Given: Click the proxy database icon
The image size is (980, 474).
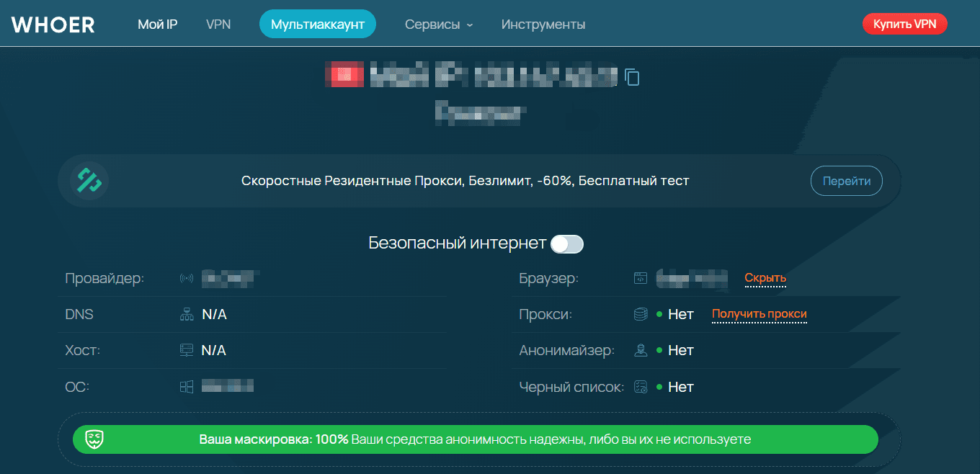Looking at the screenshot, I should click(x=641, y=314).
